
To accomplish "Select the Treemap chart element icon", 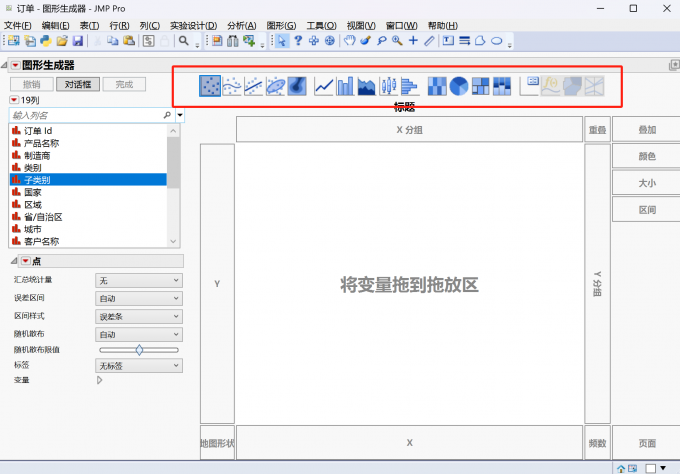I will tap(481, 86).
